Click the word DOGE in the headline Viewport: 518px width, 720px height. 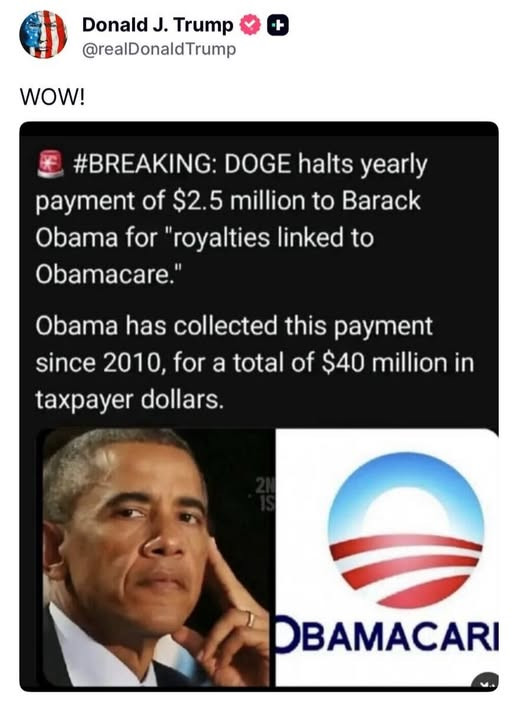coord(258,163)
